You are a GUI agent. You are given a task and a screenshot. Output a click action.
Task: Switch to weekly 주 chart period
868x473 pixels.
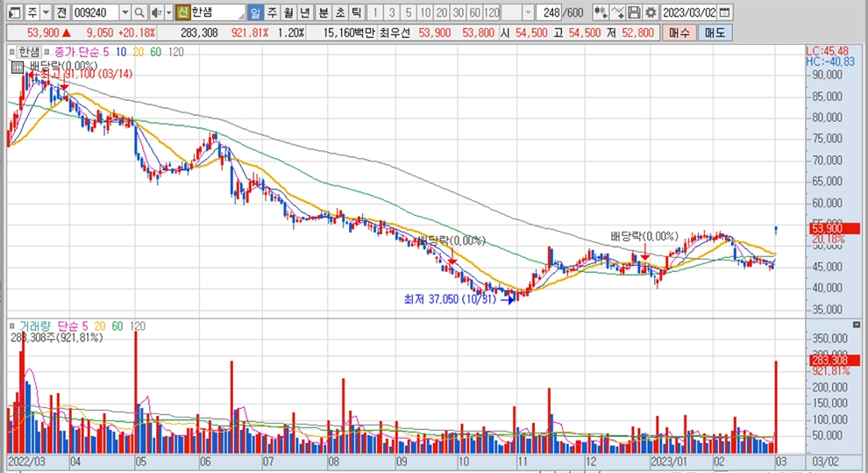(x=271, y=12)
